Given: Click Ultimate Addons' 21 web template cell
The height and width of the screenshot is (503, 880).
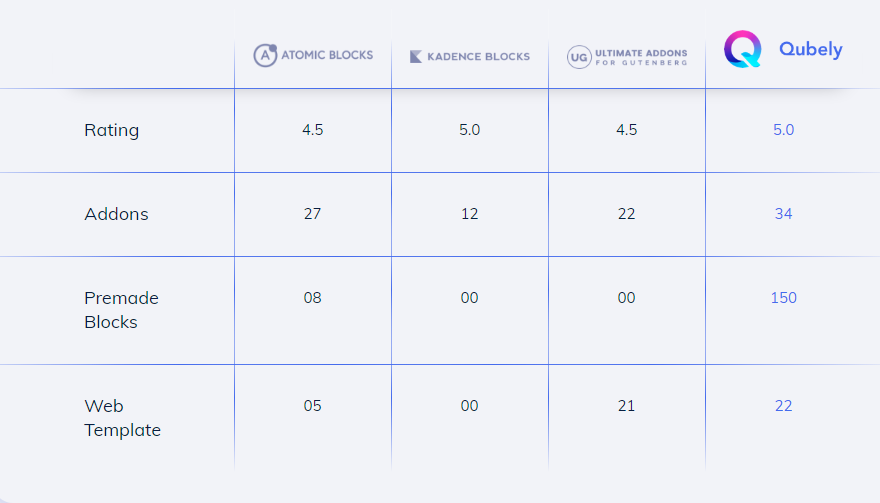Looking at the screenshot, I should click(626, 406).
